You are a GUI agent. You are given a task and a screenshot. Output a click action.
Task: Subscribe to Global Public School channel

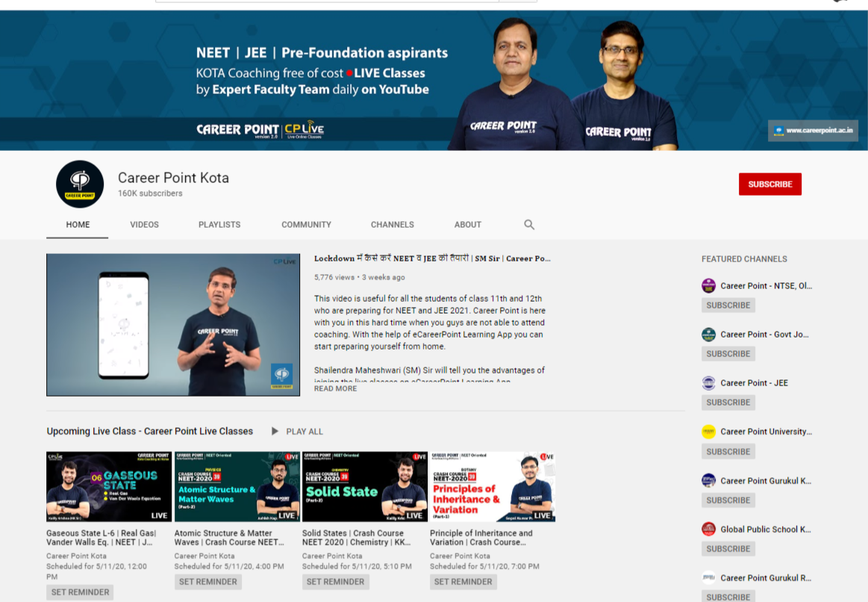728,549
